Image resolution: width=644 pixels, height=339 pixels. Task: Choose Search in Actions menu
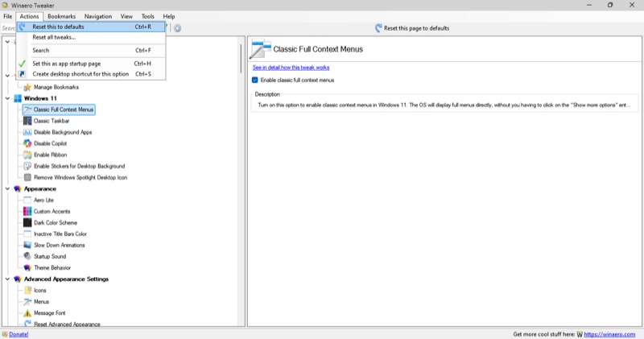point(91,50)
